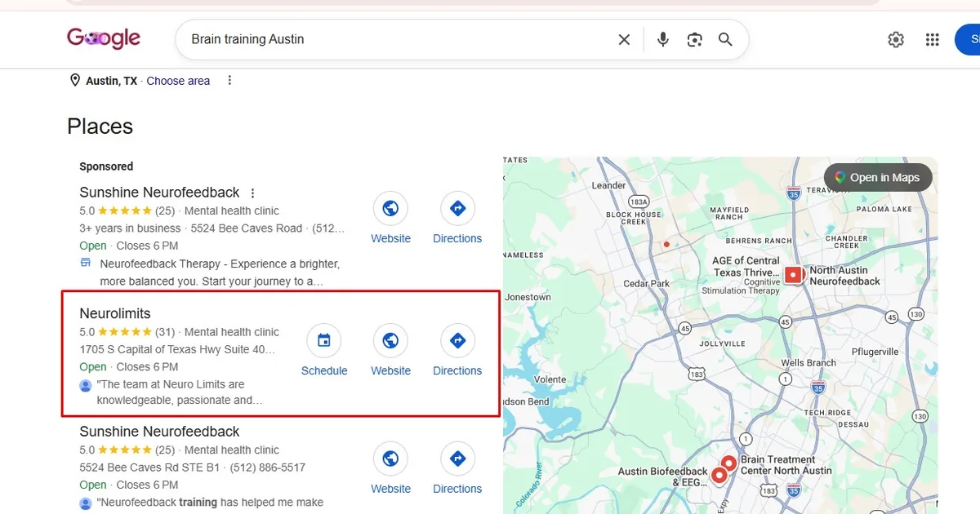Image resolution: width=980 pixels, height=514 pixels.
Task: Click the Website globe icon for Neurolimits
Action: [390, 341]
